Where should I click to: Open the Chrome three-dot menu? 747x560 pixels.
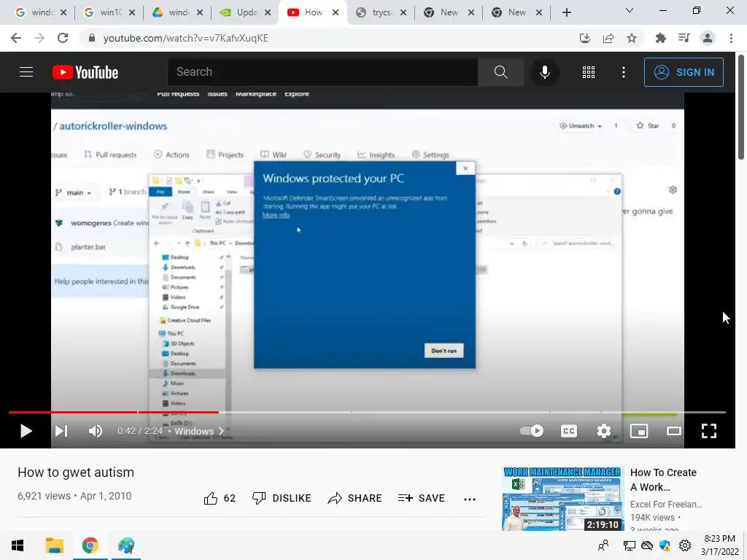tap(731, 38)
